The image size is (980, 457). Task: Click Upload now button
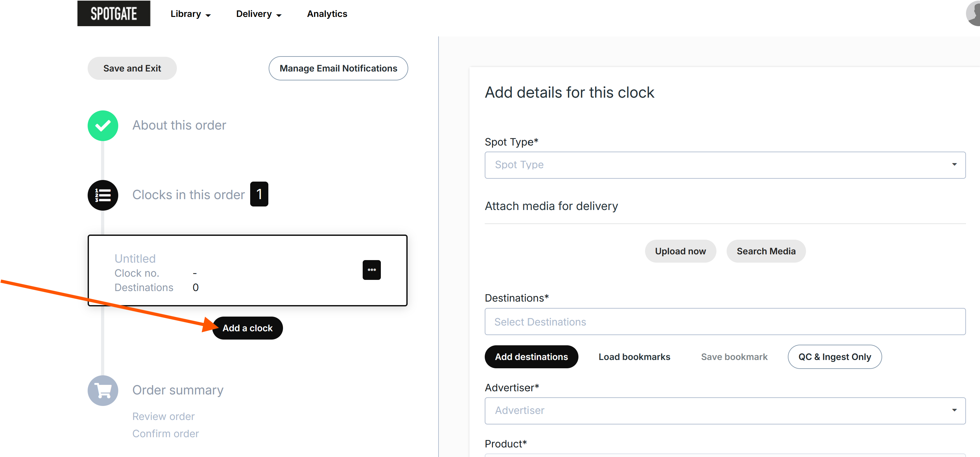[x=680, y=251]
